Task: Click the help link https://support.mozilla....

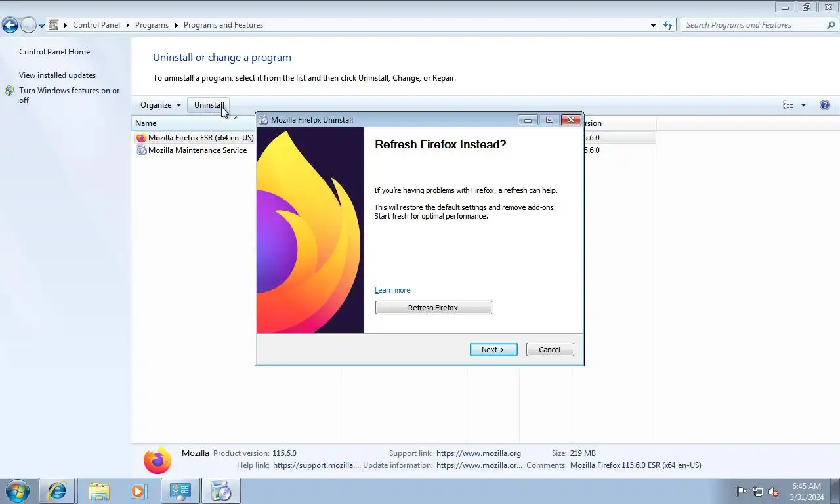Action: click(317, 465)
